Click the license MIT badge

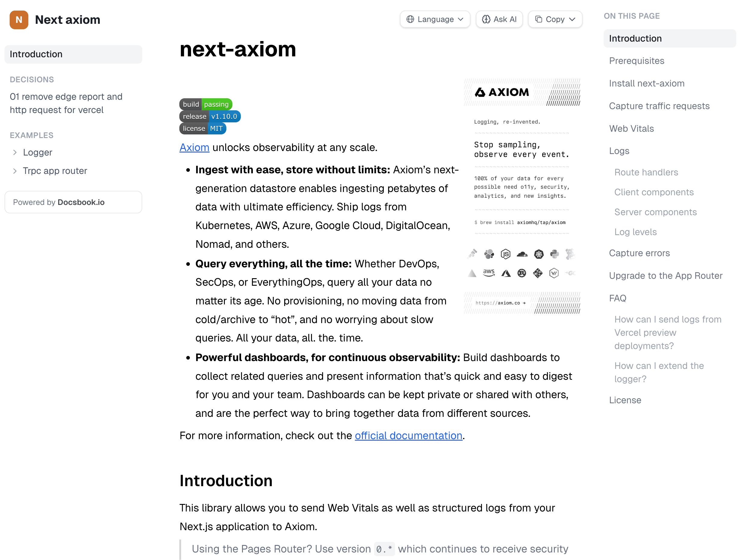[x=203, y=128]
